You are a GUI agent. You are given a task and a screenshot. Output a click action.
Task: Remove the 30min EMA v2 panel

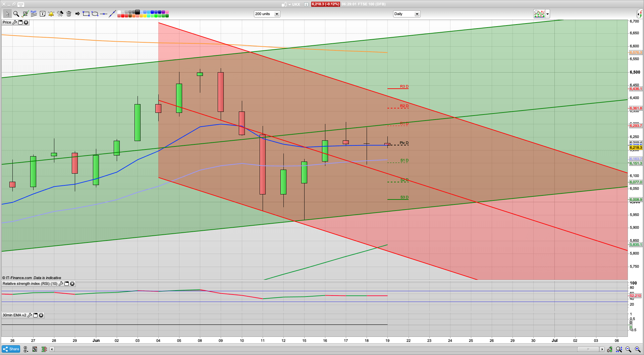pos(41,315)
